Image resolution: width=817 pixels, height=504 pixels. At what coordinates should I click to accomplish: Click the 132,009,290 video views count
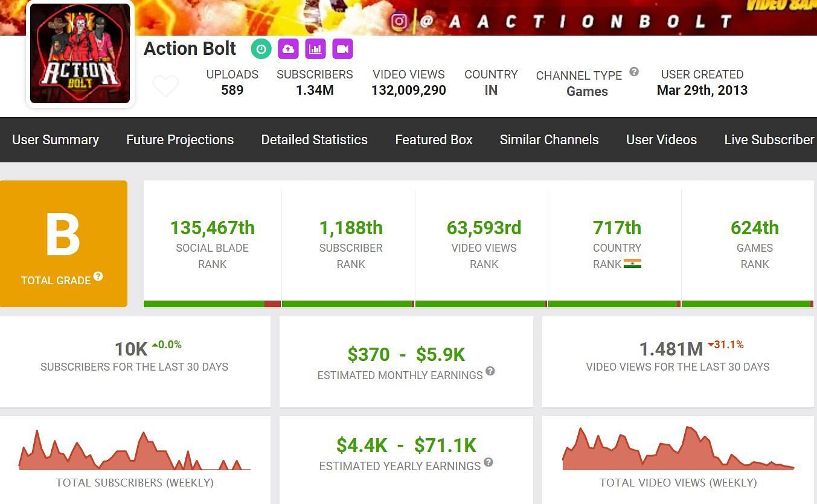coord(409,91)
